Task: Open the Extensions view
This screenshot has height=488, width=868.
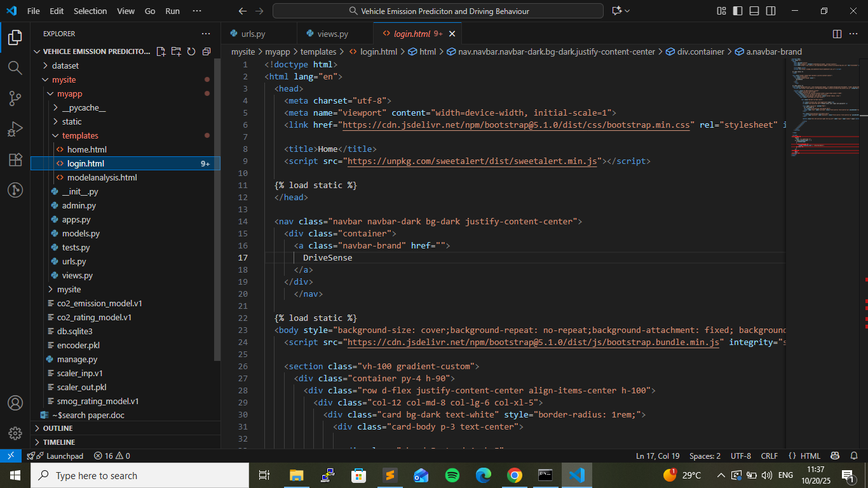Action: click(x=15, y=159)
